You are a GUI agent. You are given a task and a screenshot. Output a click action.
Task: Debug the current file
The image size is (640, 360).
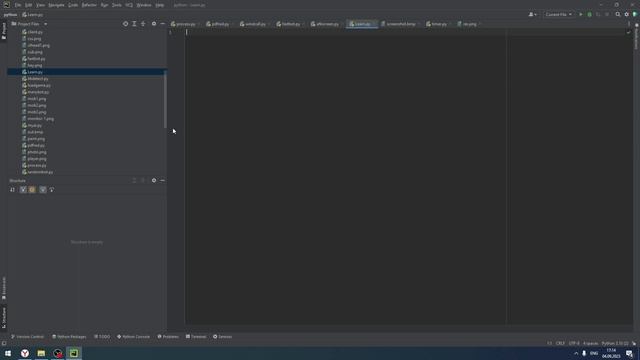(589, 14)
